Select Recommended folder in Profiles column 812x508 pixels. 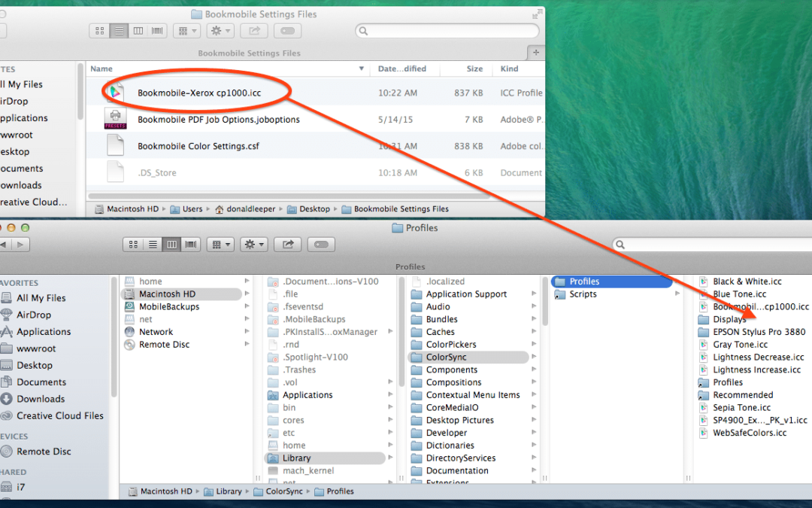coord(743,395)
